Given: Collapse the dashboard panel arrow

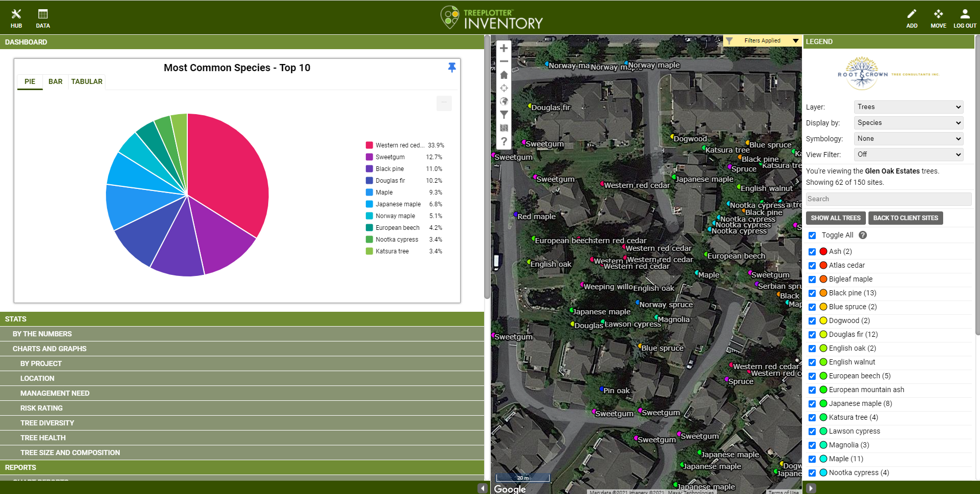Looking at the screenshot, I should pyautogui.click(x=482, y=488).
